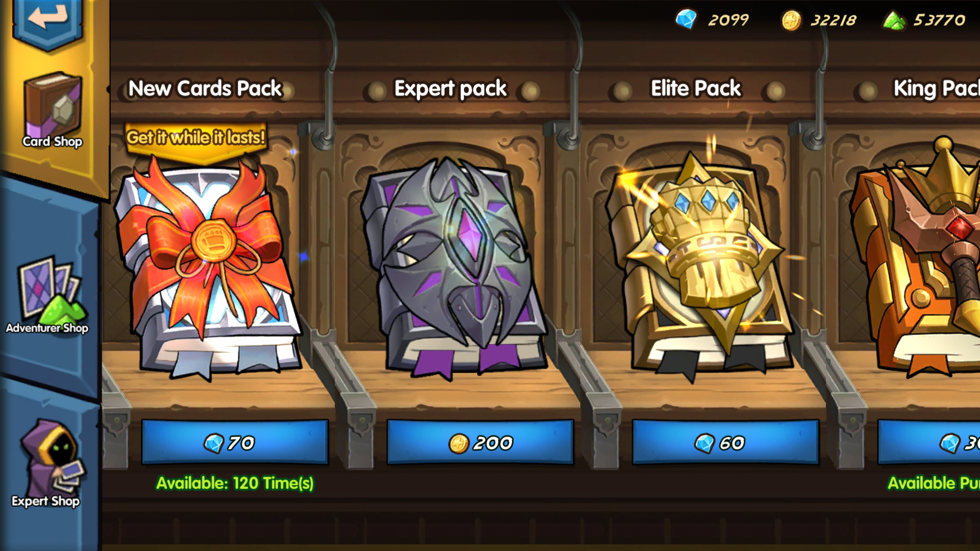Screen dimensions: 980x551
Task: Tap the gold coin currency icon
Action: coord(791,21)
